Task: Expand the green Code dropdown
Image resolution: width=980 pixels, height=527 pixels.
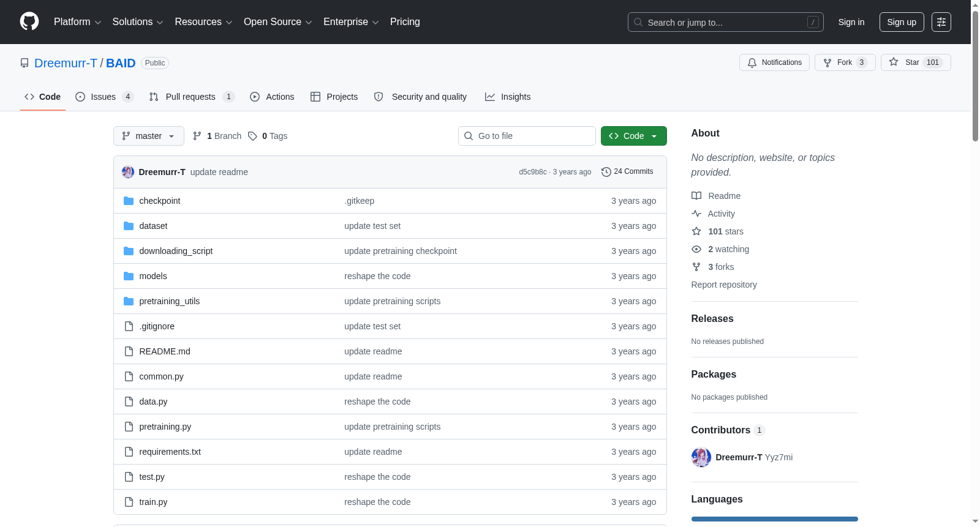Action: pyautogui.click(x=633, y=136)
